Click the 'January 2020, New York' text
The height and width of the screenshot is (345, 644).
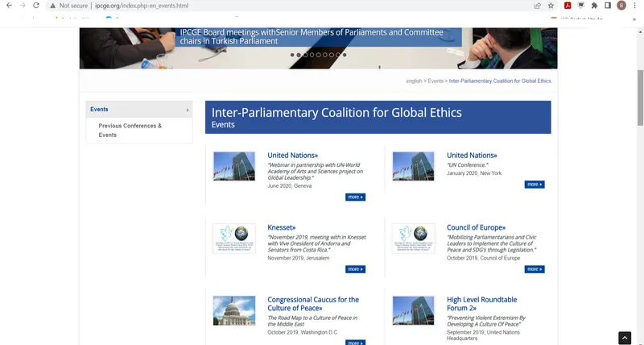pyautogui.click(x=474, y=173)
